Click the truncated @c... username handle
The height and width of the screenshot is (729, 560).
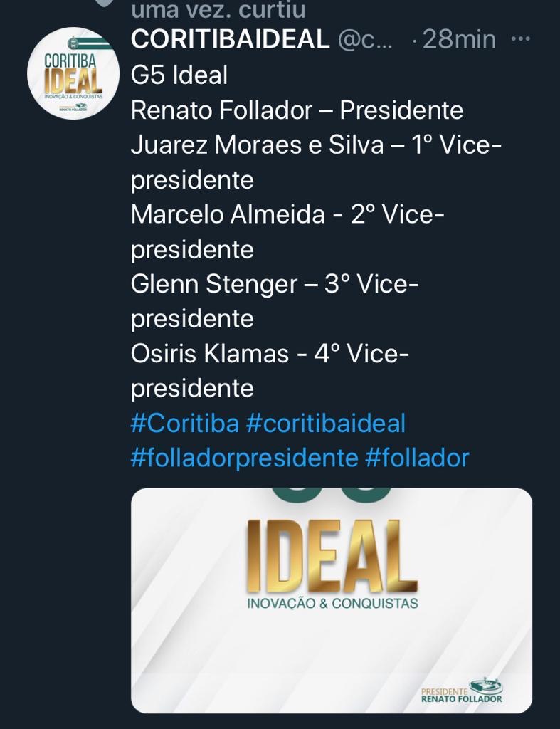pyautogui.click(x=364, y=39)
